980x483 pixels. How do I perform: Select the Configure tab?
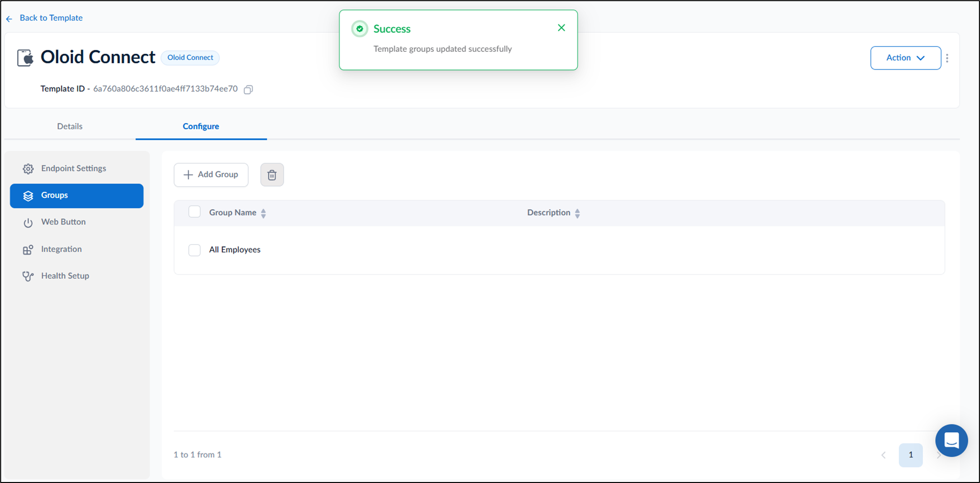[x=201, y=126]
